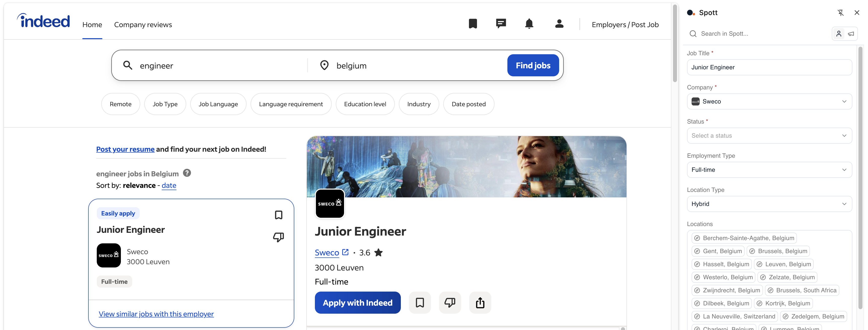868x330 pixels.
Task: Click the star rating icon beside 3.6
Action: point(378,253)
